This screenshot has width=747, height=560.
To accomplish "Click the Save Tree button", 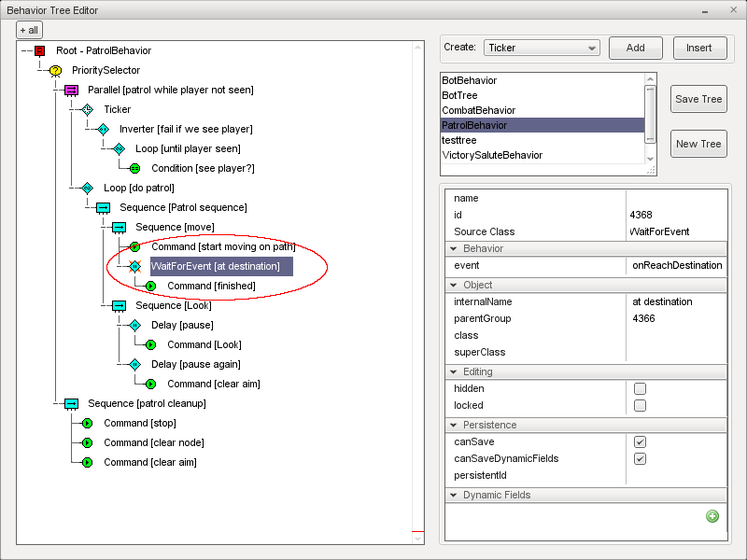I will (698, 100).
